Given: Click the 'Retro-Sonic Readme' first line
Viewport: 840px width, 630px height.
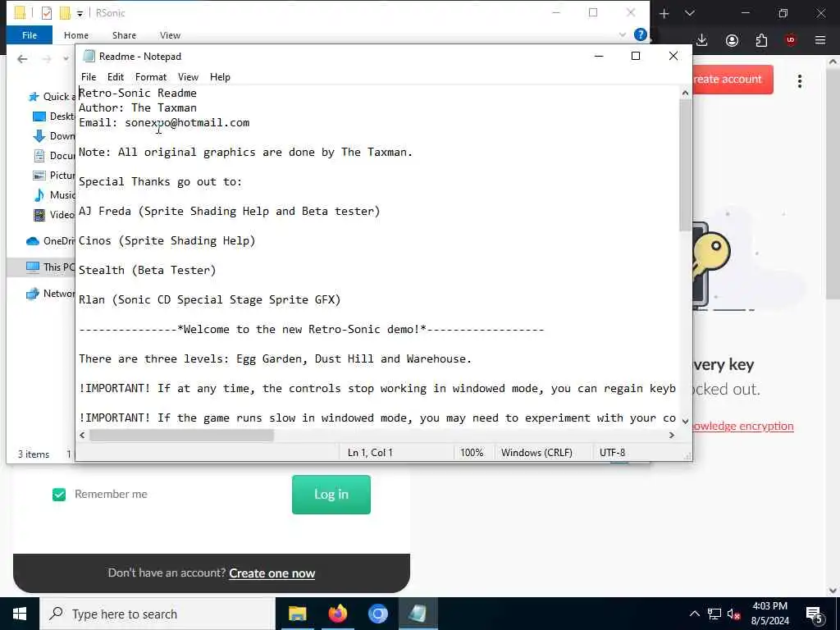Looking at the screenshot, I should 138,94.
